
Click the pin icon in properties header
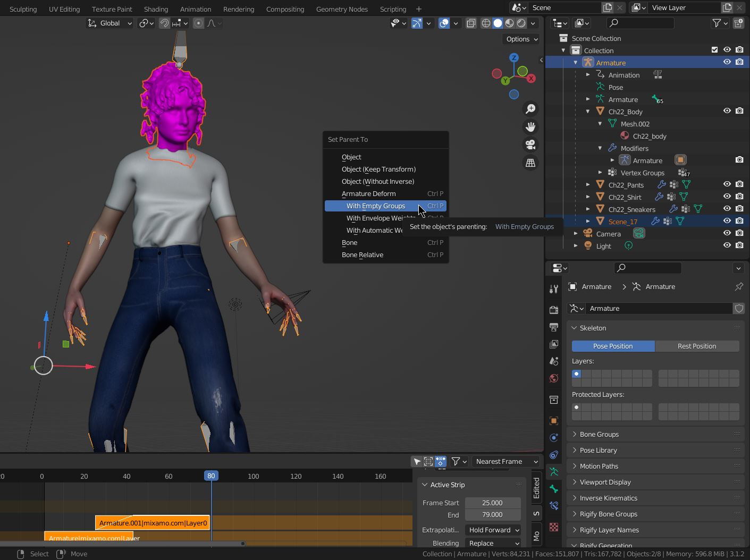[739, 286]
